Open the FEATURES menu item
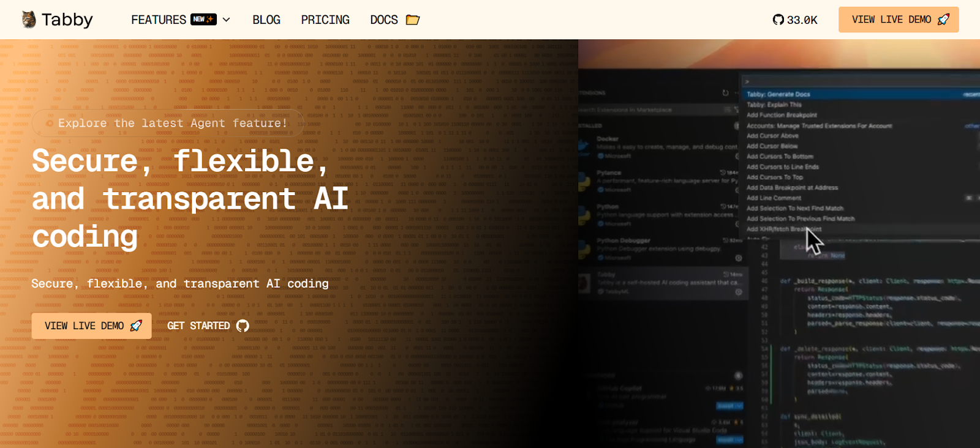This screenshot has height=448, width=980. pos(159,20)
